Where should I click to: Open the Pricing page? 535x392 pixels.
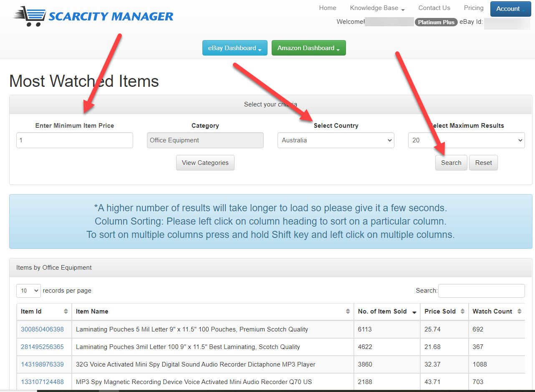click(x=474, y=8)
